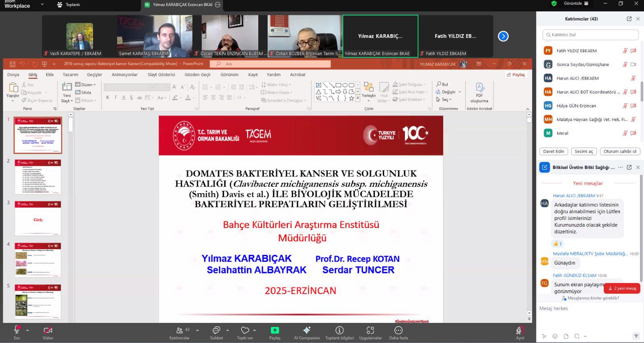The height and width of the screenshot is (343, 644).
Task: Click the emoji icon in chat toolbar
Action: coord(555,336)
